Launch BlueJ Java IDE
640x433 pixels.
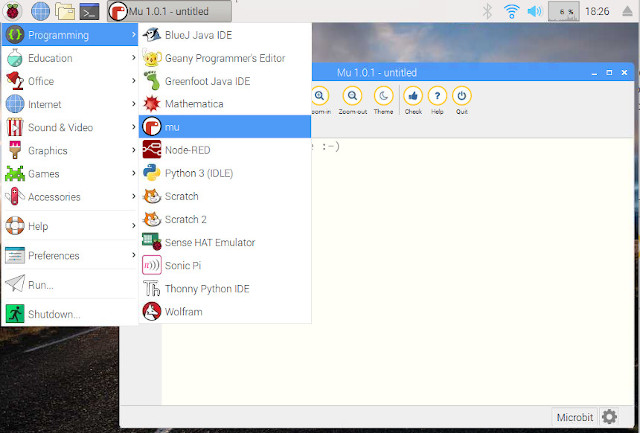coord(225,35)
